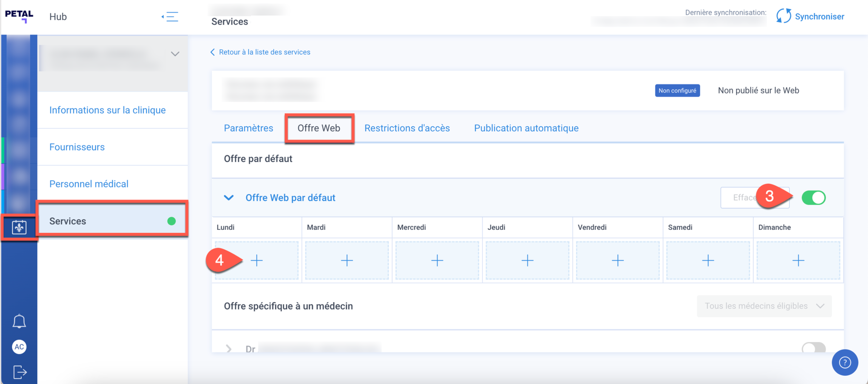Click the Non configuré status badge

(x=677, y=91)
